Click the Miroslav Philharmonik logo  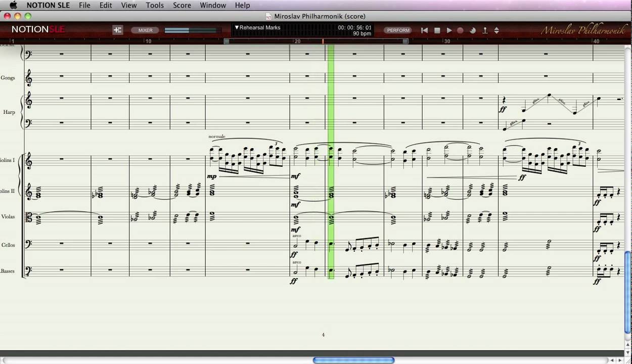[583, 30]
